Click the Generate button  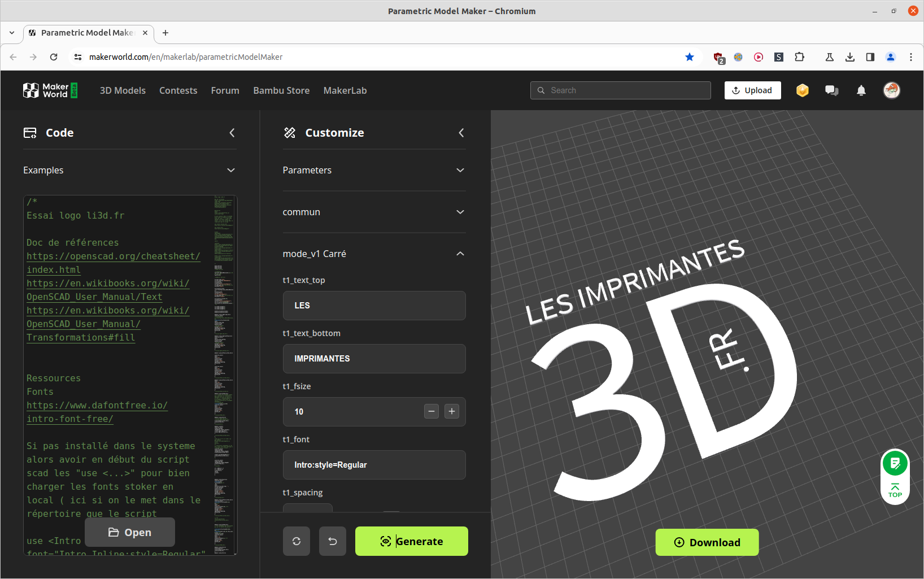[412, 541]
